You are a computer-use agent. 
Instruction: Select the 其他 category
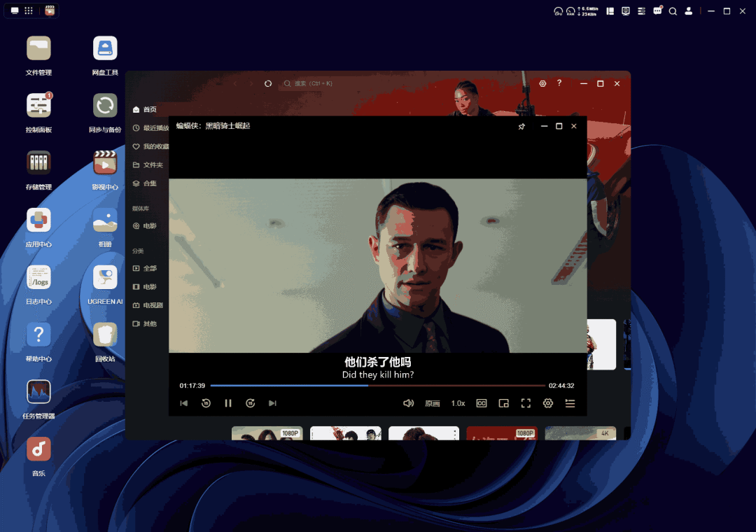(145, 323)
